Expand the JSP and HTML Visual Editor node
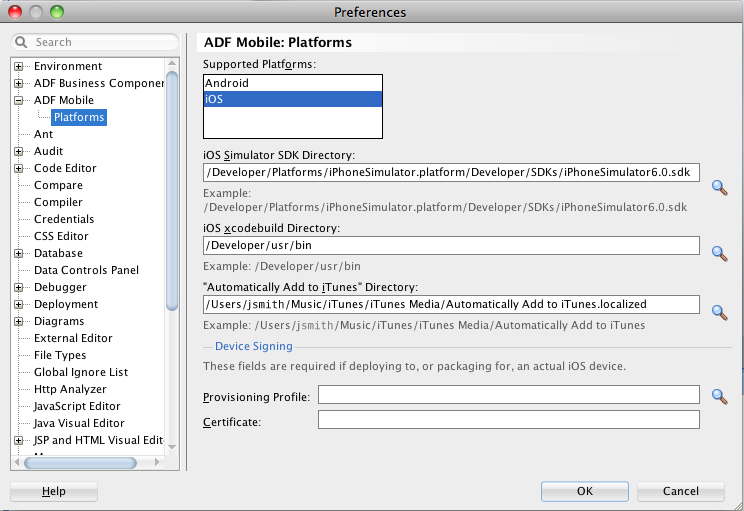Image resolution: width=744 pixels, height=511 pixels. click(19, 440)
